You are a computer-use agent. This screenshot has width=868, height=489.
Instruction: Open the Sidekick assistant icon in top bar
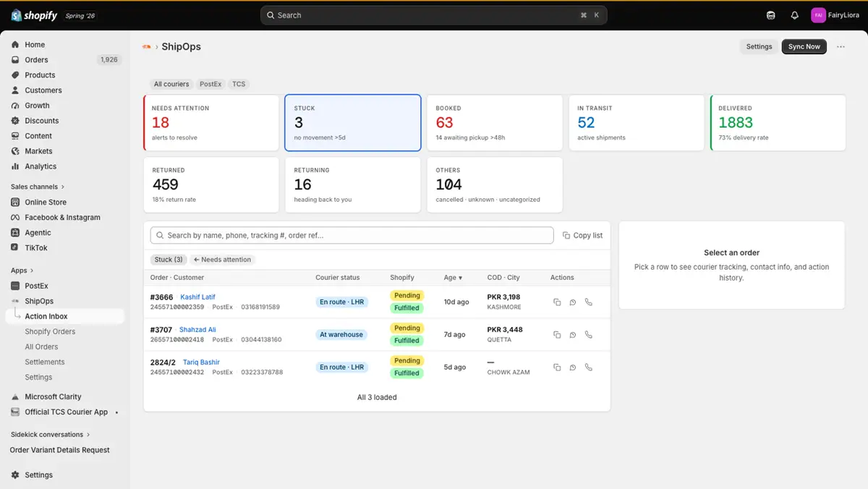[x=771, y=15]
